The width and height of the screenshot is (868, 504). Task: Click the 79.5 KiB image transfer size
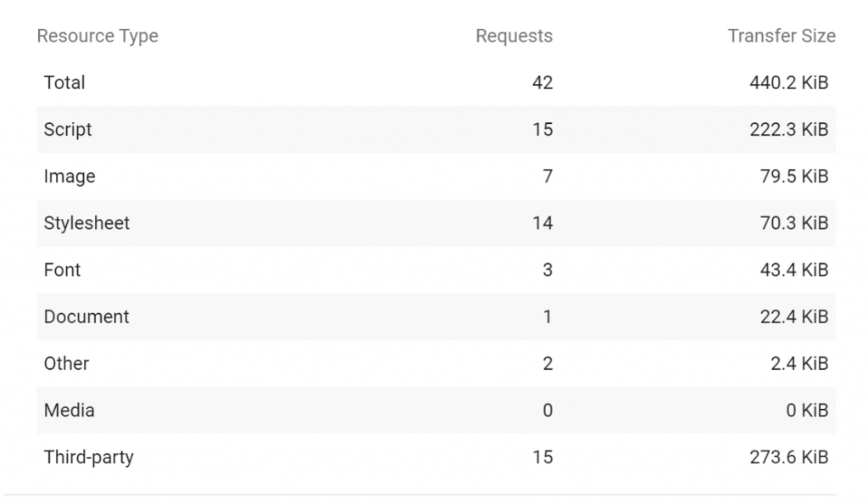[793, 176]
